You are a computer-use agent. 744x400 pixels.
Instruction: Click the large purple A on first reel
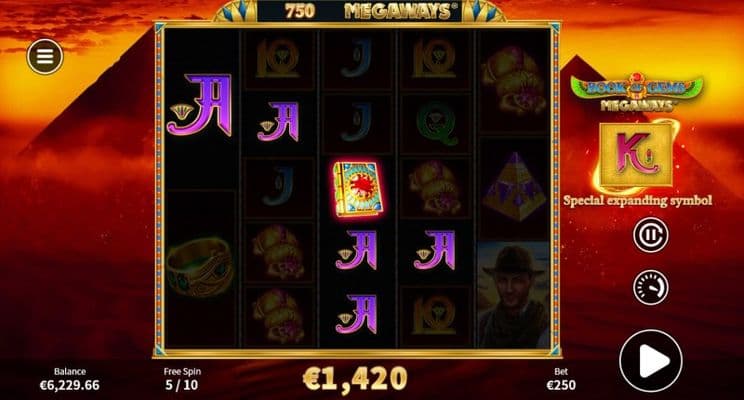199,105
